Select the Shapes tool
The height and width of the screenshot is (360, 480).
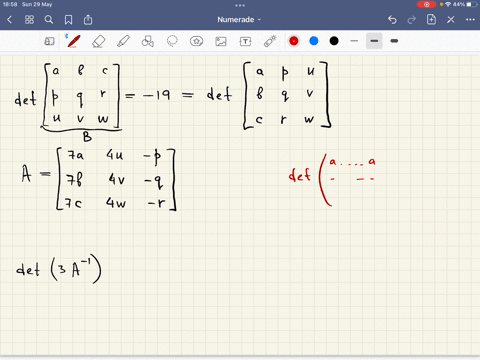[147, 41]
